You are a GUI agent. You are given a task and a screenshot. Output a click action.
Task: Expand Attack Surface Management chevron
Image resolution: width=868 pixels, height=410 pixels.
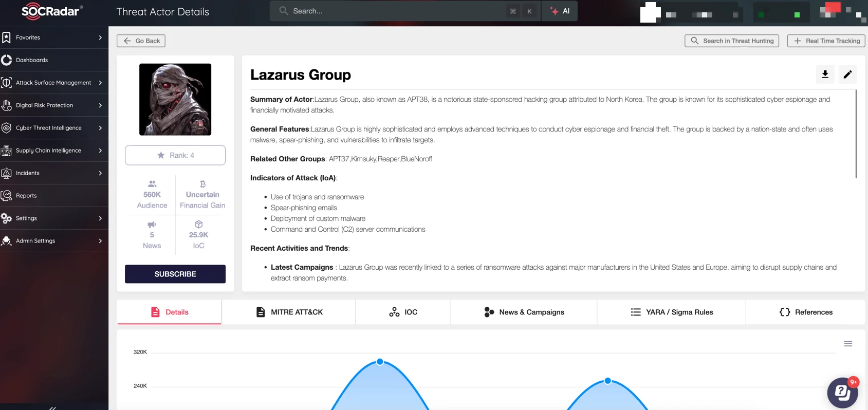(100, 83)
